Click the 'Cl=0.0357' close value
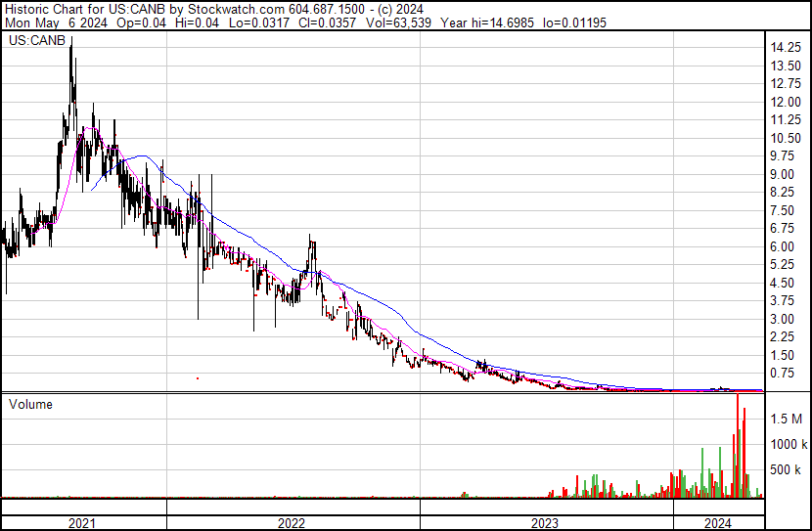The width and height of the screenshot is (812, 531). 328,22
